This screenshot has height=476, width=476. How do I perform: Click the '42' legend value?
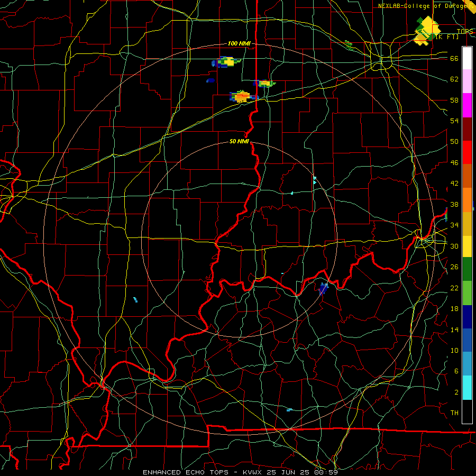pos(454,184)
